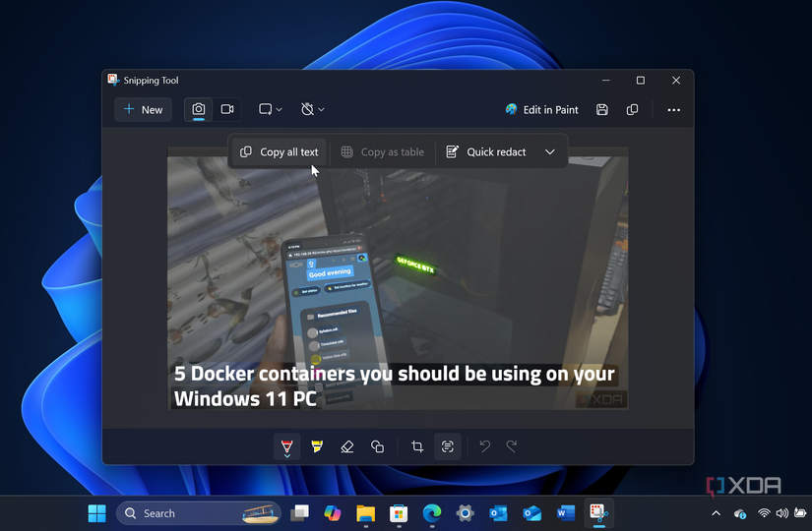This screenshot has width=812, height=531.
Task: Open the Wi-Fi network tray icon
Action: click(x=764, y=513)
